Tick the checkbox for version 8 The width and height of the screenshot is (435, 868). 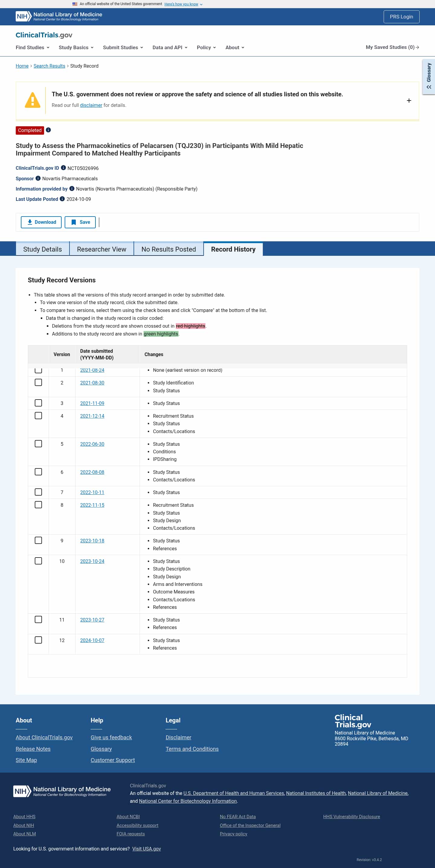pos(38,505)
